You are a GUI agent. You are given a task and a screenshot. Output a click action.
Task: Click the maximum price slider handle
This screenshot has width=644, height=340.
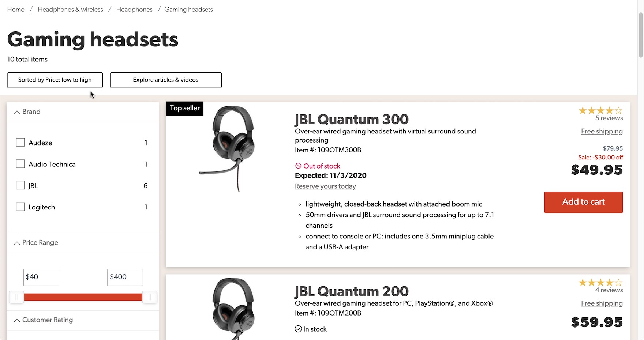[149, 297]
